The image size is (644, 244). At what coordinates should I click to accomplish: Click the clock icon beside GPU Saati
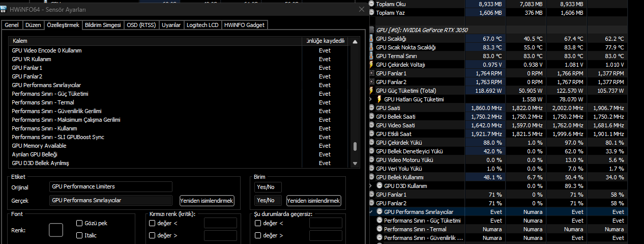point(372,108)
